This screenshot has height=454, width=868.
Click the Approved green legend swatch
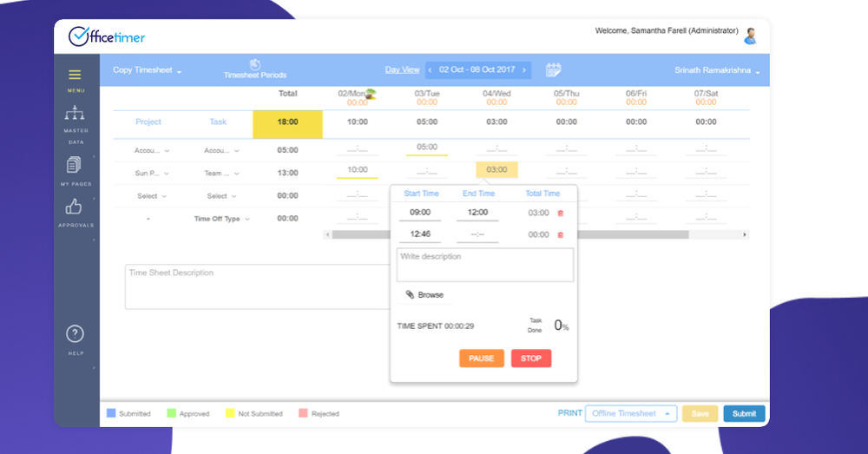click(x=172, y=413)
